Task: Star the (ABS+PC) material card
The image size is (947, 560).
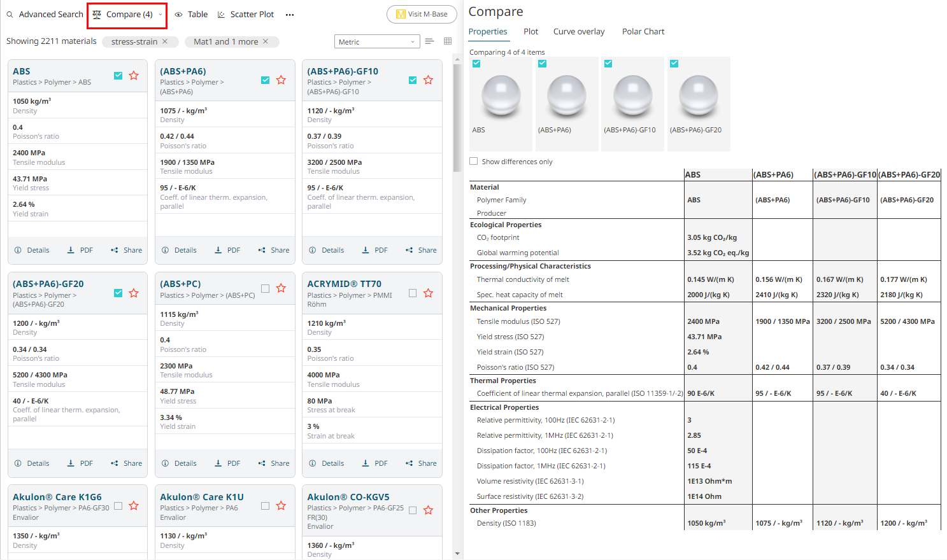Action: pos(281,288)
